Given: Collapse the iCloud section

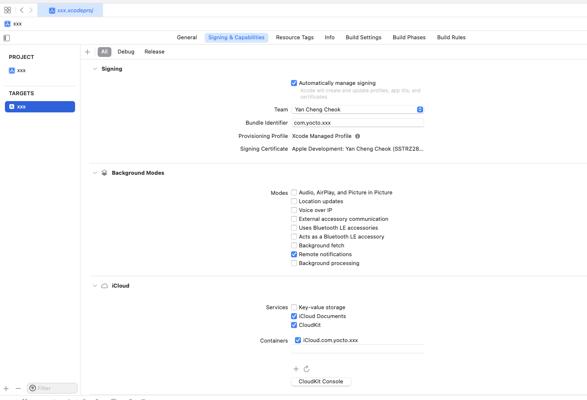Looking at the screenshot, I should (95, 286).
